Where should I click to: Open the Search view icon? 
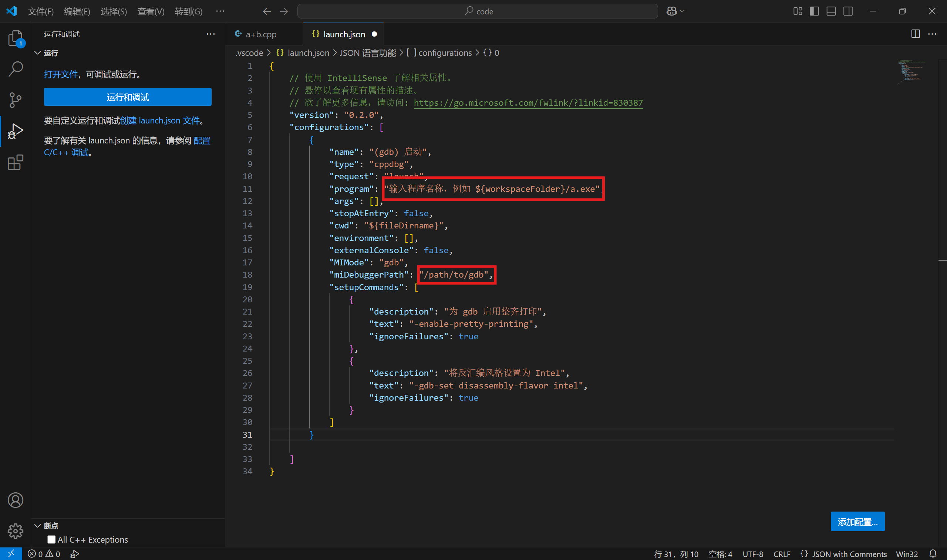[x=15, y=69]
